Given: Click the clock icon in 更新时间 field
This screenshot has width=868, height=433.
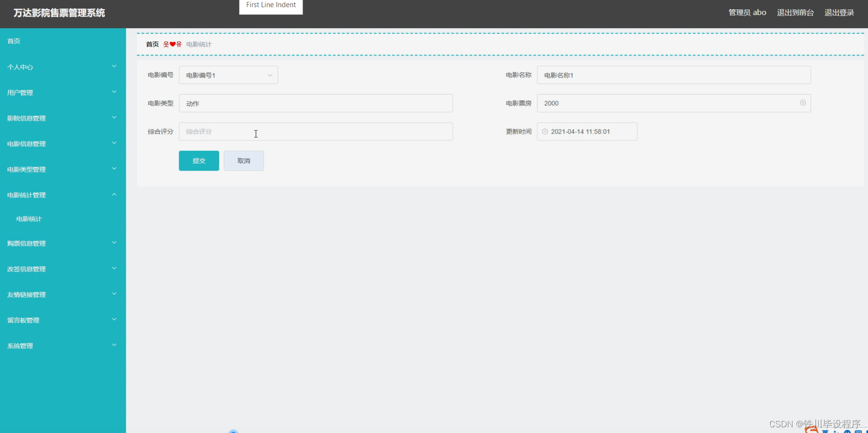Looking at the screenshot, I should point(545,131).
